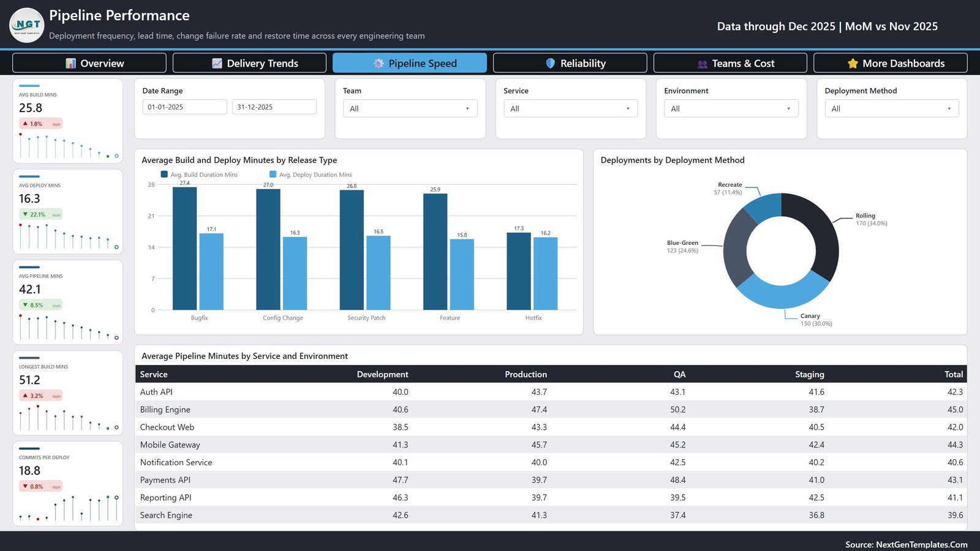Click the Search Engine row label
This screenshot has height=551, width=980.
tap(166, 515)
